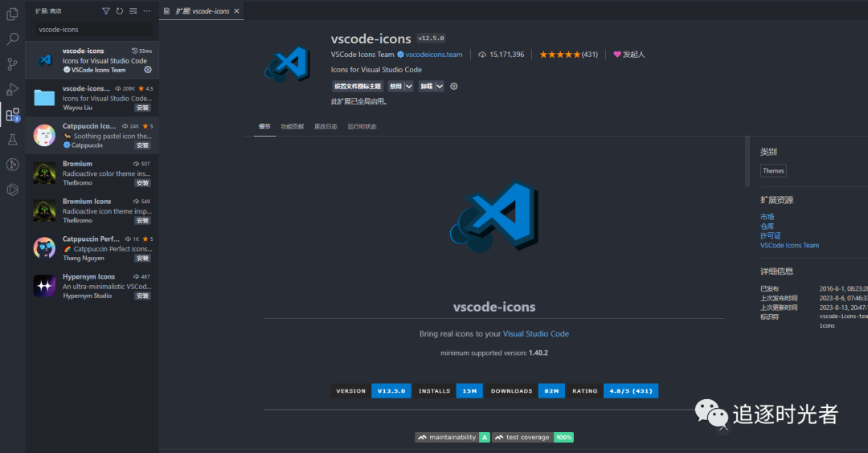Install the Catppuccin Icons extension
868x453 pixels.
(x=143, y=145)
